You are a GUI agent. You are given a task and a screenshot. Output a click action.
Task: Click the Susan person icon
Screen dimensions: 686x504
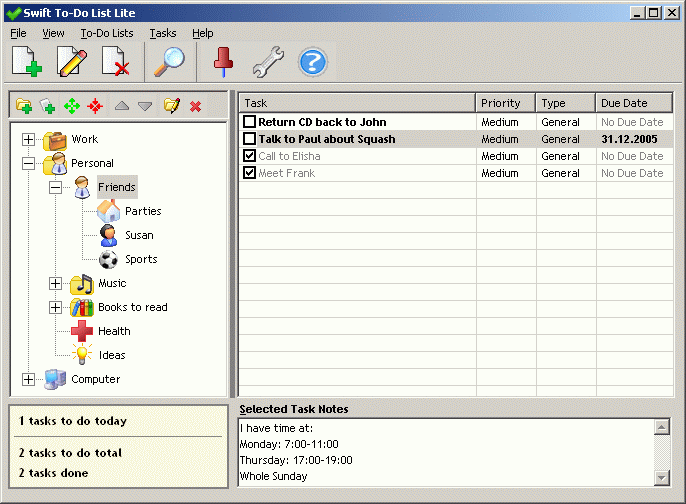pyautogui.click(x=108, y=235)
